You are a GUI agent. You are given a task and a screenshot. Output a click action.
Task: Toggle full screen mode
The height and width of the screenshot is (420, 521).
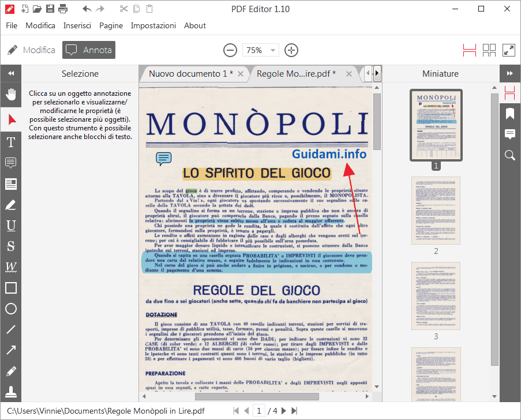click(x=509, y=50)
